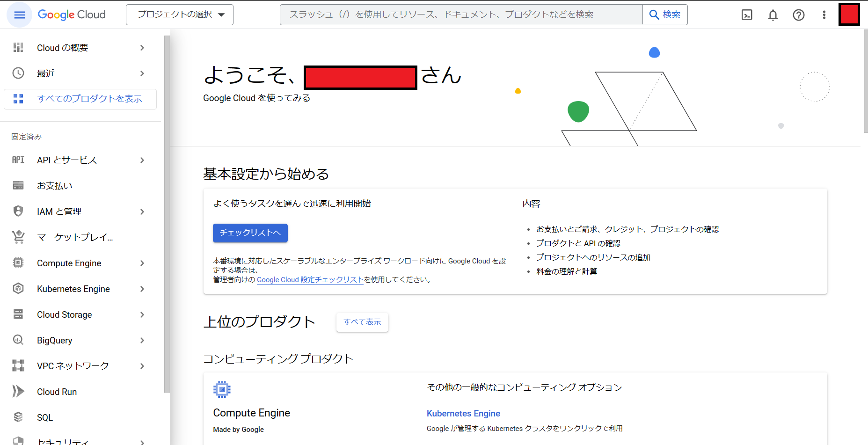868x445 pixels.
Task: Expand Cloud の概要 submenu chevron
Action: tap(142, 48)
